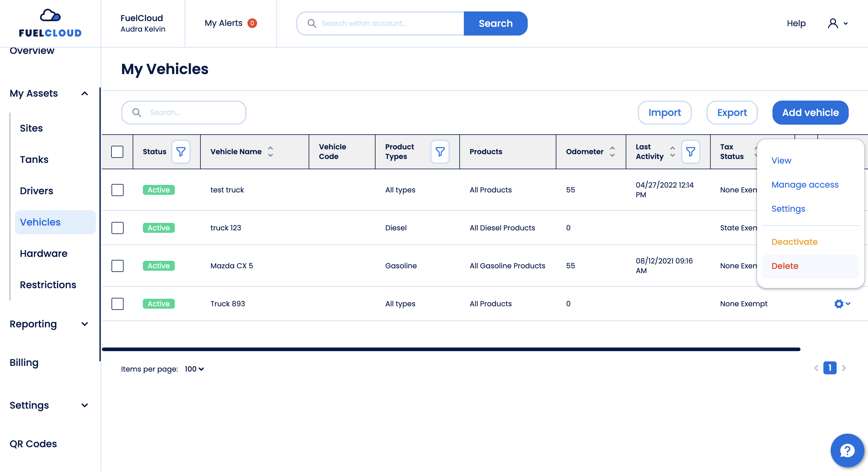The width and height of the screenshot is (868, 471).
Task: Sort by Vehicle Name arrows
Action: point(270,151)
